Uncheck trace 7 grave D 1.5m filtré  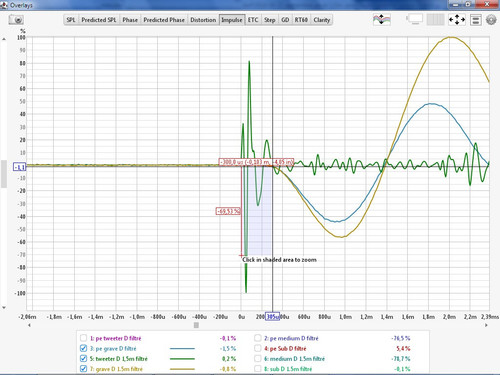point(84,369)
